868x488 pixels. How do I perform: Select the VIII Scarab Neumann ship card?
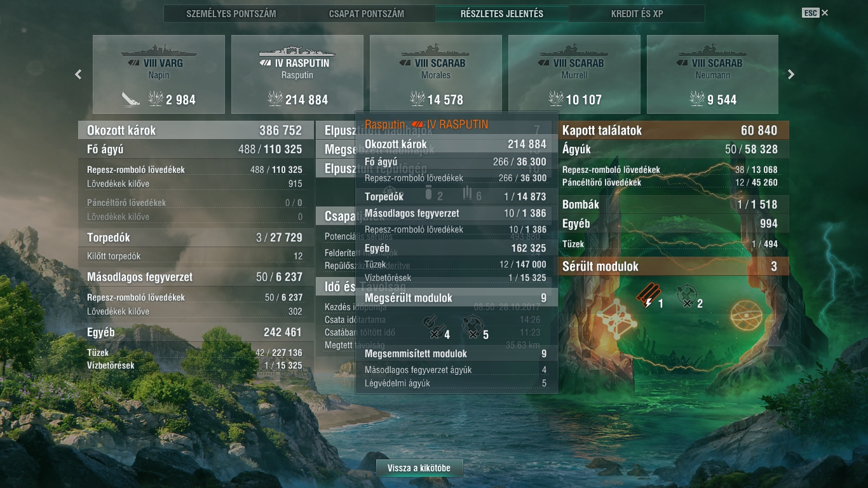tap(713, 74)
